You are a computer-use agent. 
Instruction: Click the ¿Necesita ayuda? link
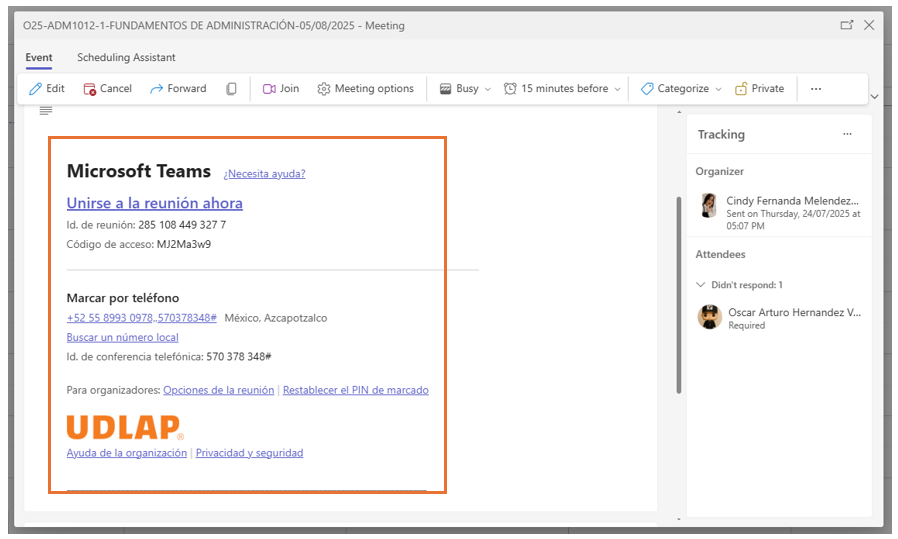pyautogui.click(x=264, y=174)
